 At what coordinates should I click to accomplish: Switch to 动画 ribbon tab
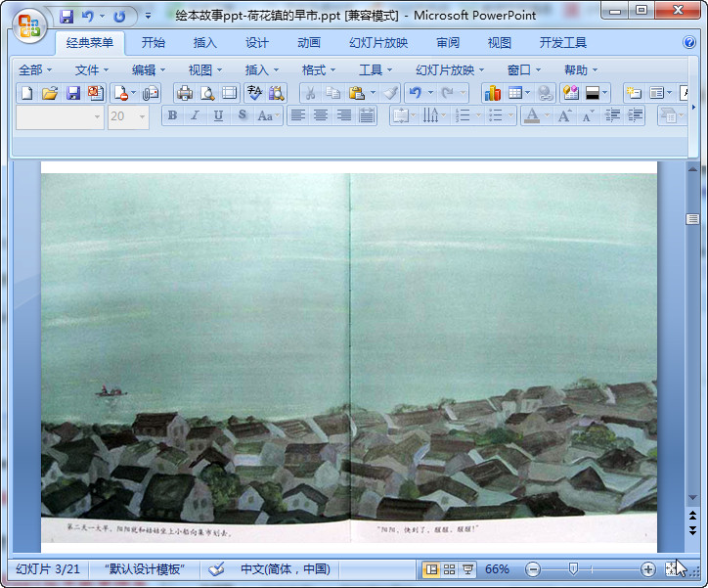pos(309,43)
